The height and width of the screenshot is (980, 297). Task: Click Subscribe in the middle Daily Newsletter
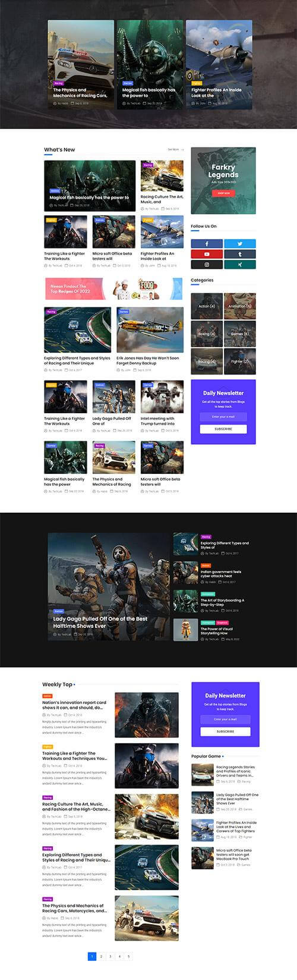pyautogui.click(x=223, y=429)
